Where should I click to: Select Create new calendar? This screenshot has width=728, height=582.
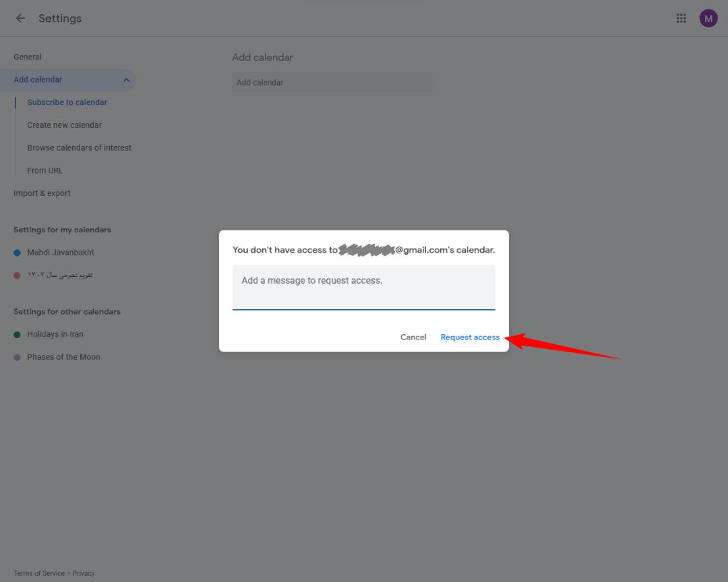[64, 125]
